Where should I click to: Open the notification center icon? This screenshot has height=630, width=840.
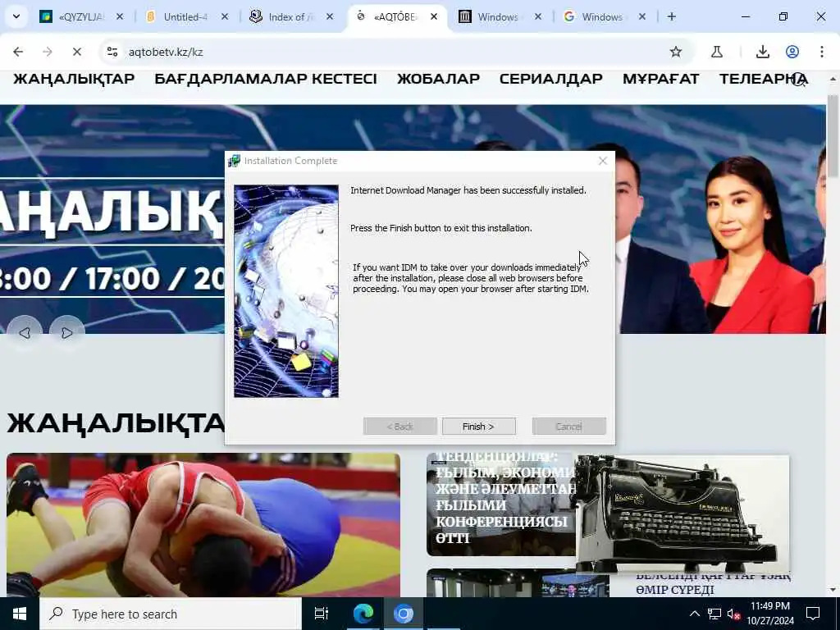(813, 614)
